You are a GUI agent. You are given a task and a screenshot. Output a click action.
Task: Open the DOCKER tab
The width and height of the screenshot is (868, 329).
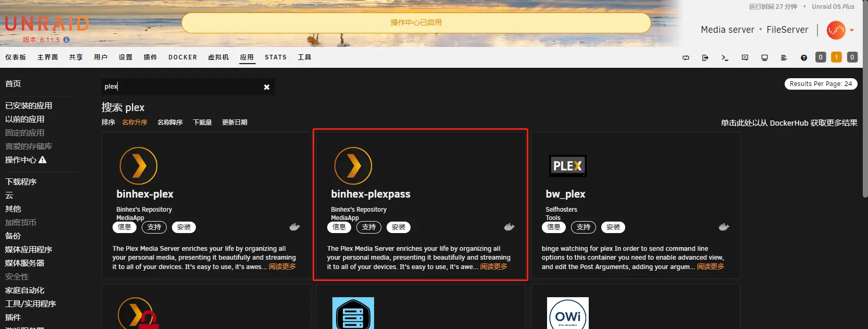182,57
